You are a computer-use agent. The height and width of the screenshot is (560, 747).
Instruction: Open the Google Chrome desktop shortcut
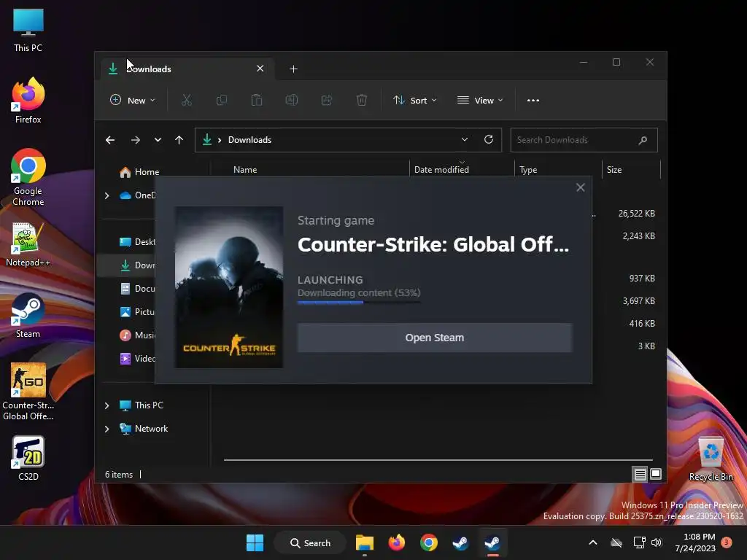28,177
